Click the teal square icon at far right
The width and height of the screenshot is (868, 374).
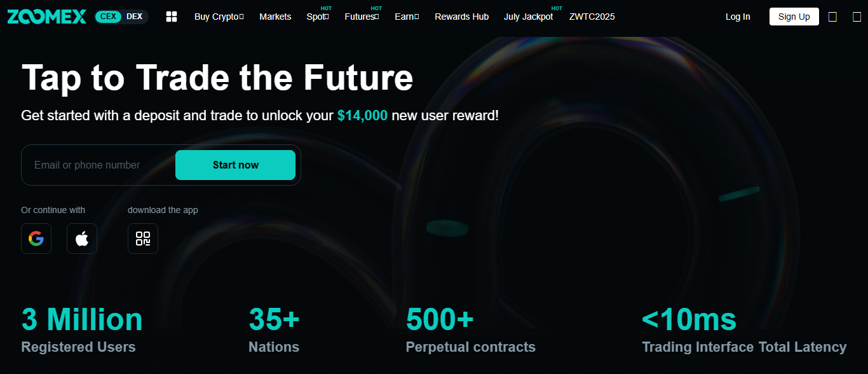click(857, 17)
